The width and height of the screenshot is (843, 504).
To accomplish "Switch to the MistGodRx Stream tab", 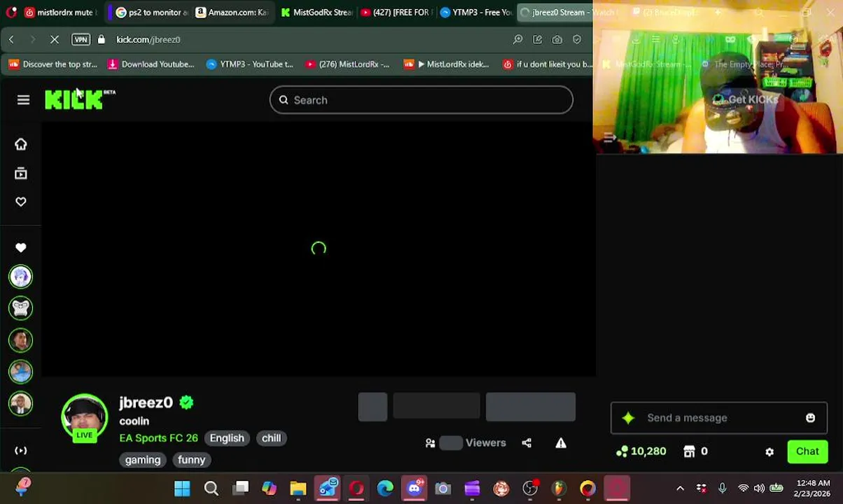I will 316,13.
